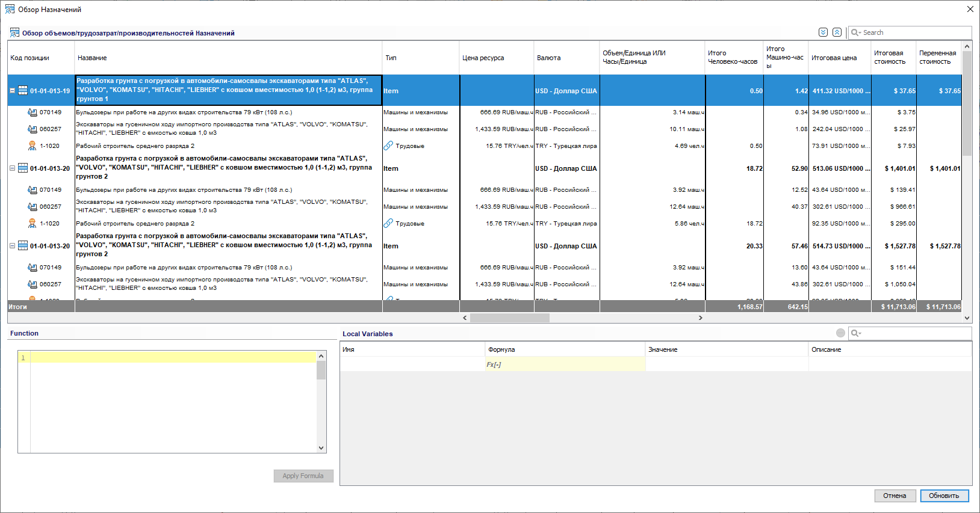
Task: Collapse 01-01-013-20 item totaling $1,527.78
Action: coord(12,246)
